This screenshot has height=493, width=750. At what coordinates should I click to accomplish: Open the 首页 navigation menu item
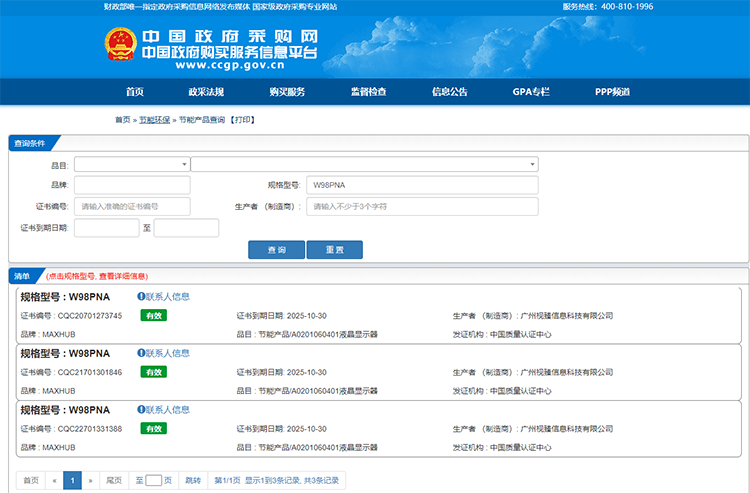point(134,92)
